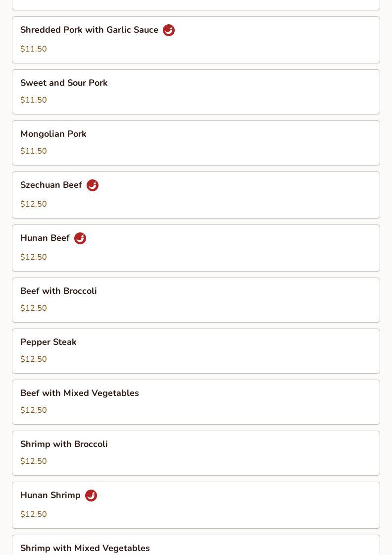The image size is (392, 555).
Task: Choose the Mongolian Pork menu item
Action: (53, 134)
